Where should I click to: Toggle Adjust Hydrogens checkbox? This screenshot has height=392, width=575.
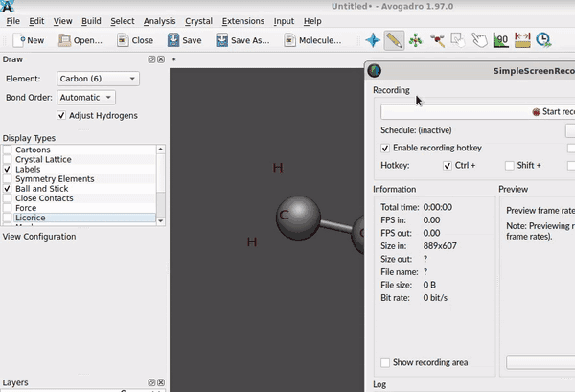click(61, 116)
